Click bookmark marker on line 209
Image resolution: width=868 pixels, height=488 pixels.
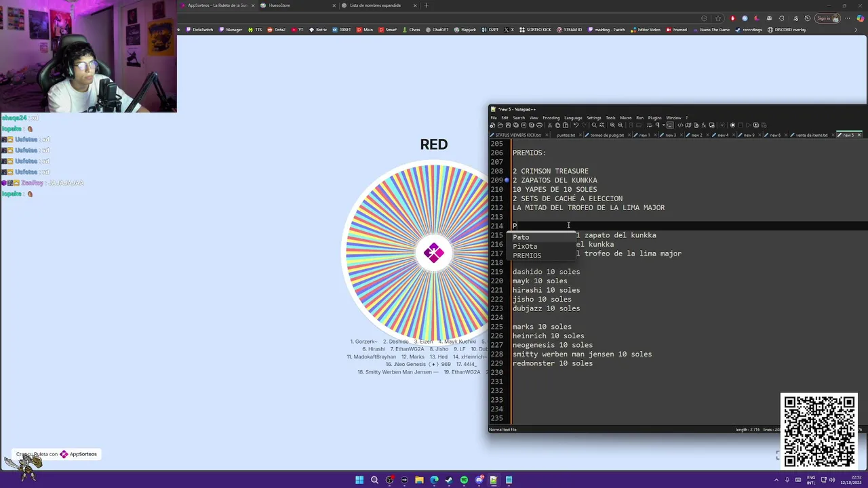pos(507,180)
